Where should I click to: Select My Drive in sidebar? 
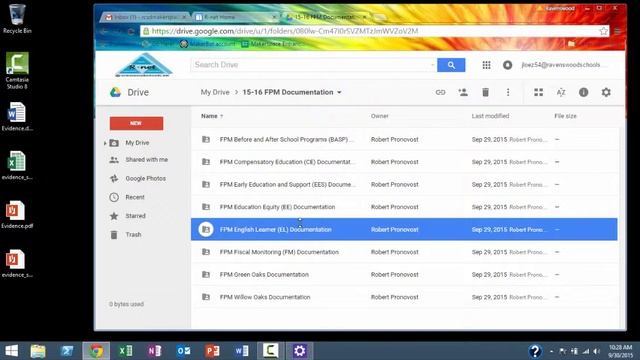tap(137, 143)
